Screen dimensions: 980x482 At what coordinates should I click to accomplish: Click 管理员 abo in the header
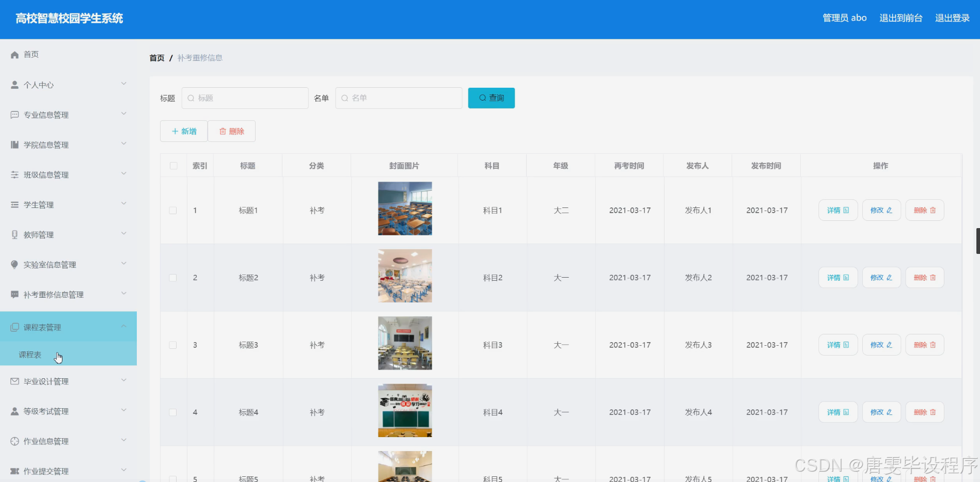[x=844, y=18]
